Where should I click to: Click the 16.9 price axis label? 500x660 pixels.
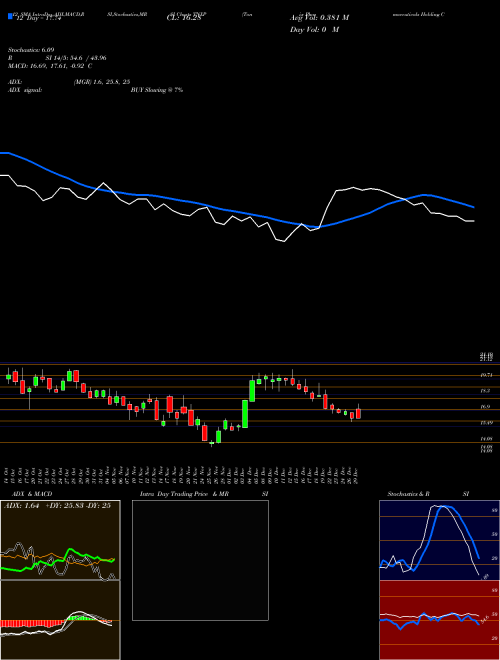[x=486, y=407]
